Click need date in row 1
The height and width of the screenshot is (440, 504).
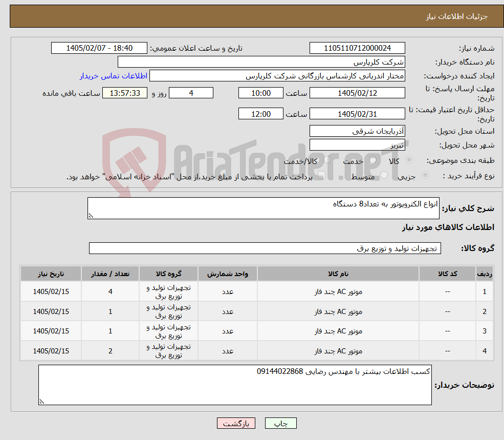tap(51, 291)
